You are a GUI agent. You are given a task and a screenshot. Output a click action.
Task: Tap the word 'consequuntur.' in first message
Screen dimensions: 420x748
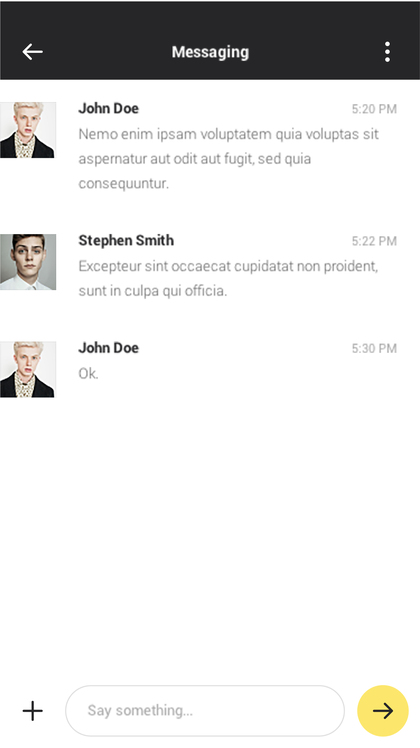coord(124,183)
